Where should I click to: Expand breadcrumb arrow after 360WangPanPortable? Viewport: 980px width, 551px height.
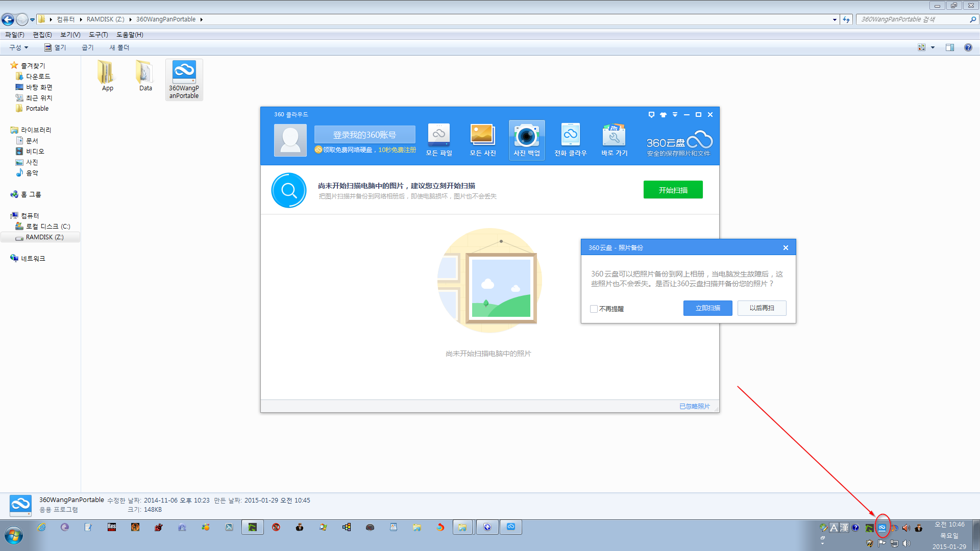coord(202,19)
